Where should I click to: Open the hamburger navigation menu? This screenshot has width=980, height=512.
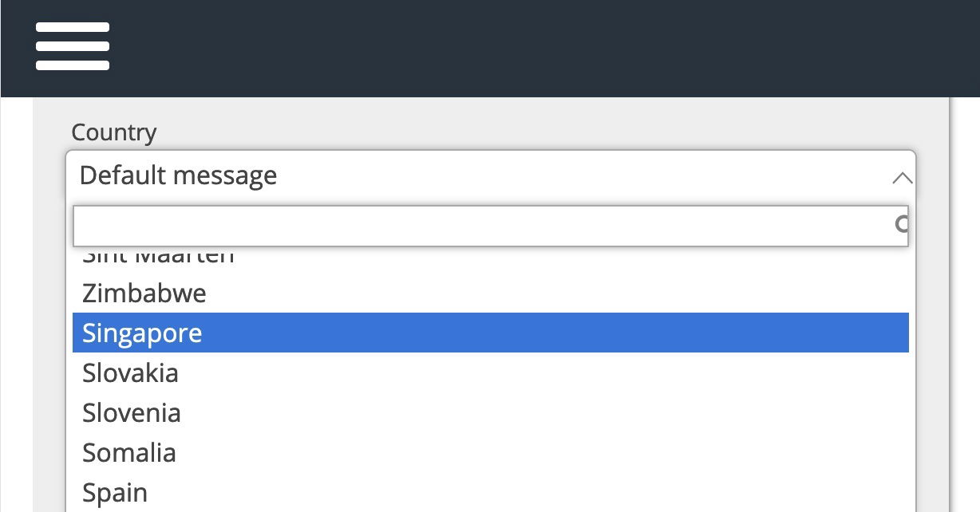click(72, 45)
